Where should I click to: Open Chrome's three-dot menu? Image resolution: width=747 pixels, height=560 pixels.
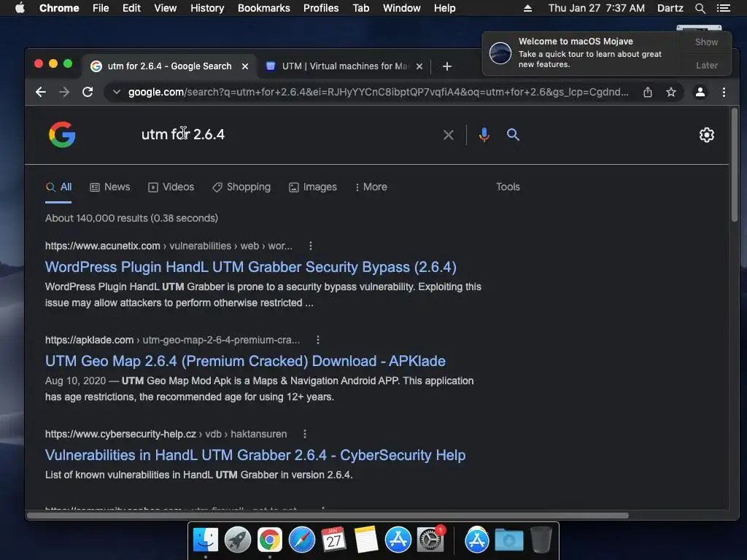[x=724, y=92]
